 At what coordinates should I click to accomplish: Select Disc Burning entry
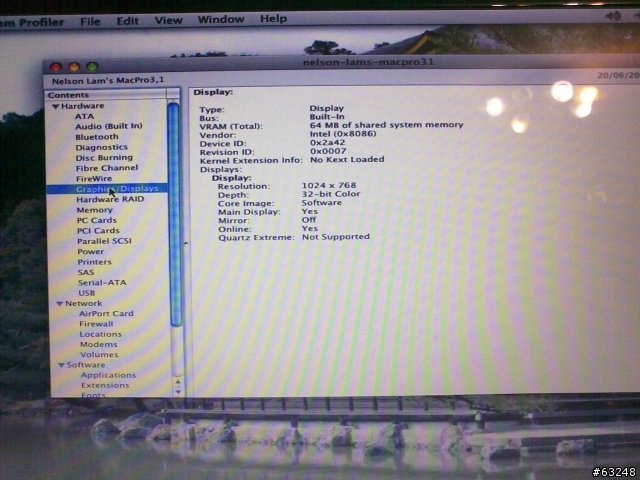(x=104, y=158)
